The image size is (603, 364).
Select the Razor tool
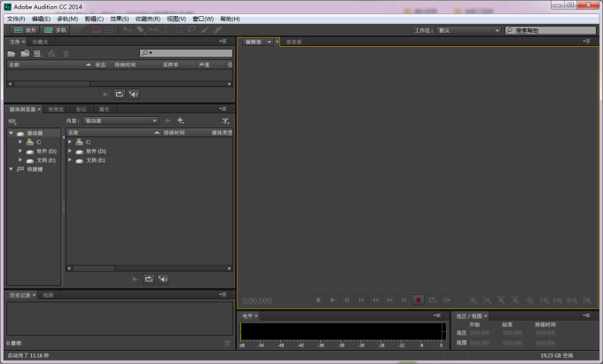[140, 29]
